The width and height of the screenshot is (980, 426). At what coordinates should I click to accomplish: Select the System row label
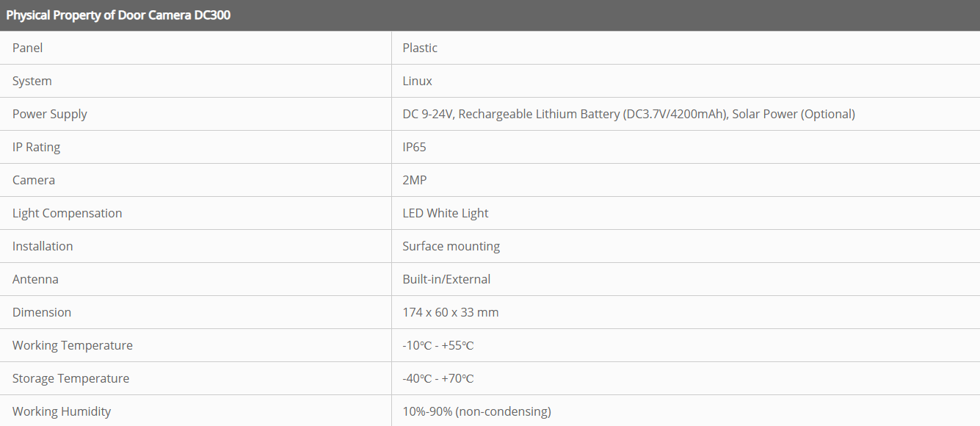32,81
